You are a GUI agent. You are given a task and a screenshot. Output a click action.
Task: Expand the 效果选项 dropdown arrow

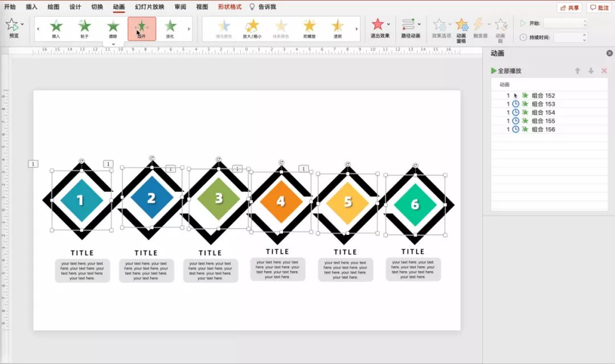(x=450, y=24)
